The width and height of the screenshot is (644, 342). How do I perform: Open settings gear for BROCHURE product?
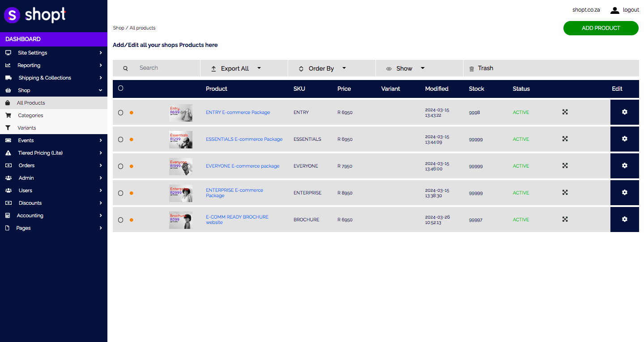click(x=624, y=220)
